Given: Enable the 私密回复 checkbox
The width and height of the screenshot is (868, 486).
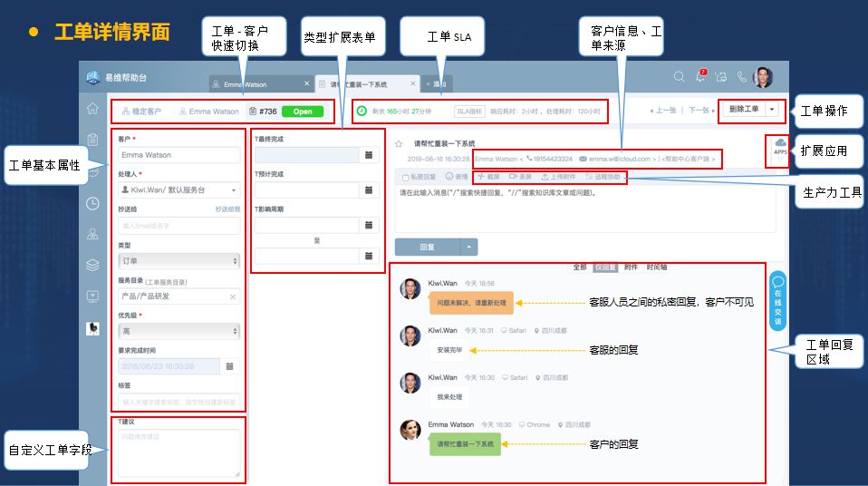Looking at the screenshot, I should [x=405, y=177].
